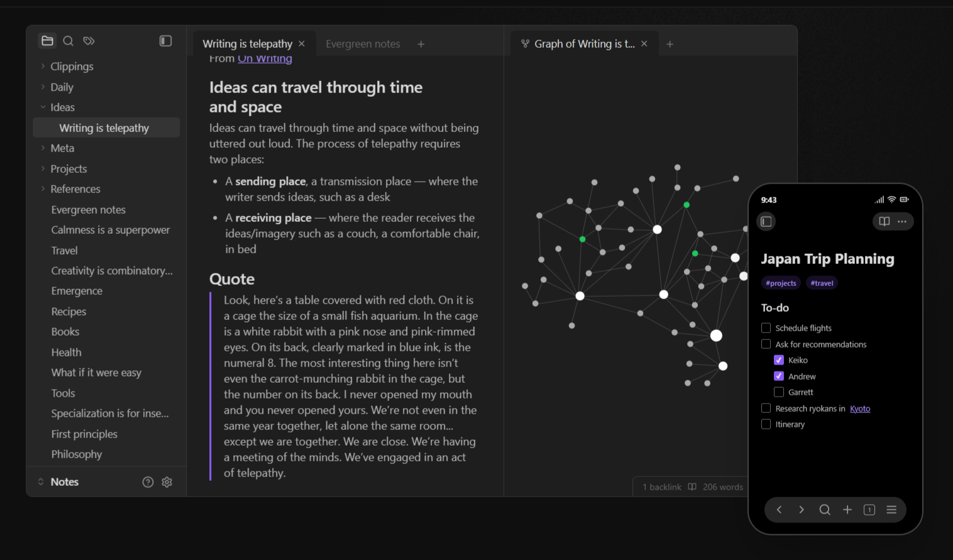This screenshot has height=560, width=953.
Task: Open help icon beside Notes vault
Action: [x=148, y=482]
